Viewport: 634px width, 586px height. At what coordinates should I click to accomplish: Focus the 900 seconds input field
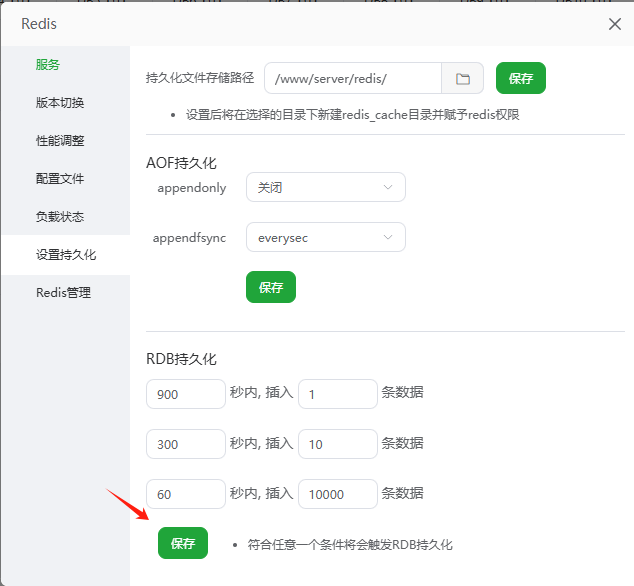pyautogui.click(x=186, y=394)
